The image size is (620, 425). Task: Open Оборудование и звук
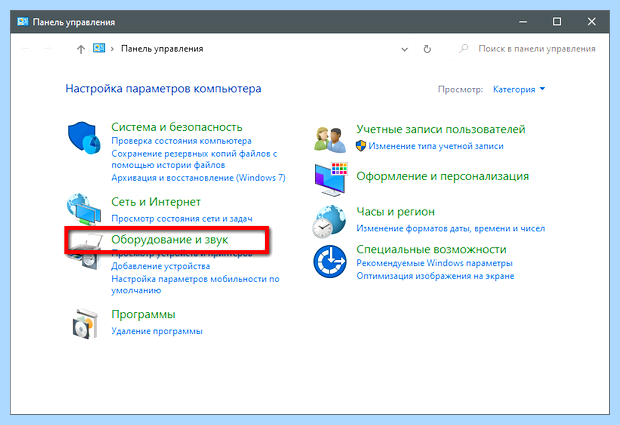[x=170, y=240]
